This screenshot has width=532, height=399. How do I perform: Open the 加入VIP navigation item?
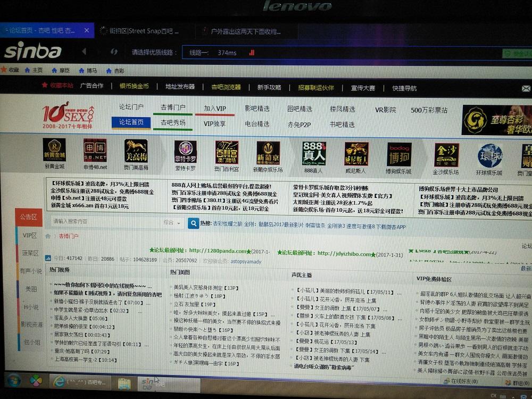click(215, 108)
